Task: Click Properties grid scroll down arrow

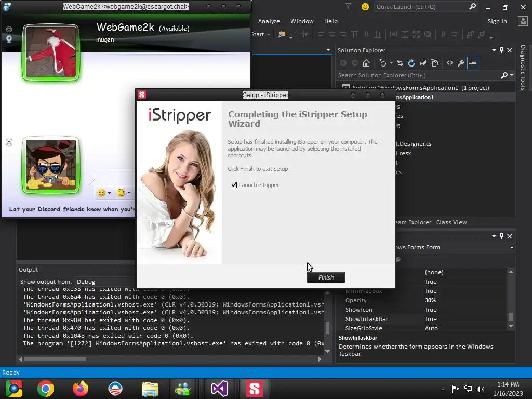Action: click(511, 327)
